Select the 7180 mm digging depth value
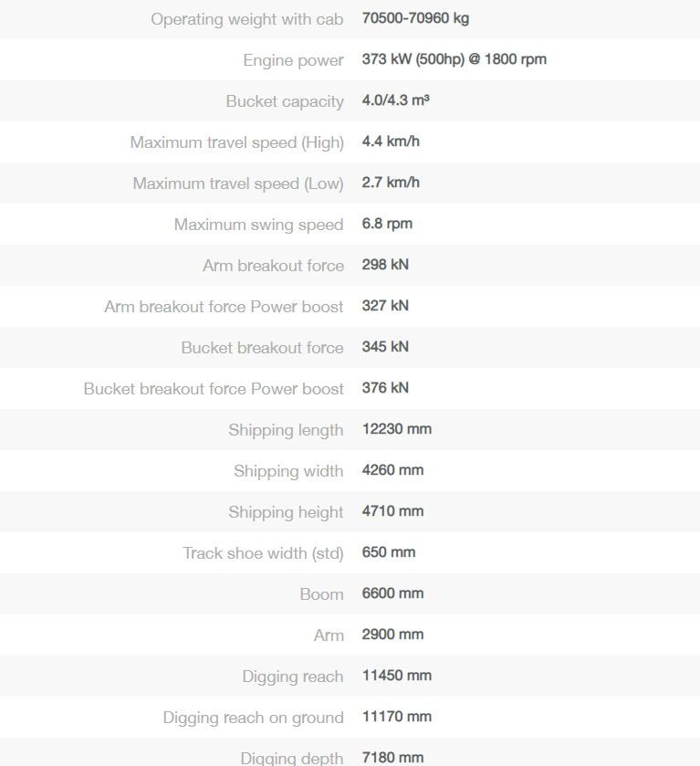 pos(392,757)
